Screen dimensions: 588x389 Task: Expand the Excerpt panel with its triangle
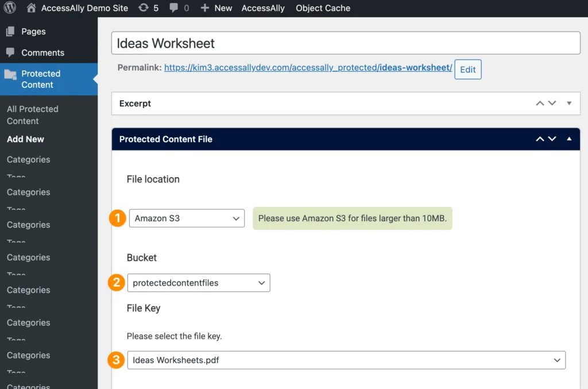(x=569, y=103)
